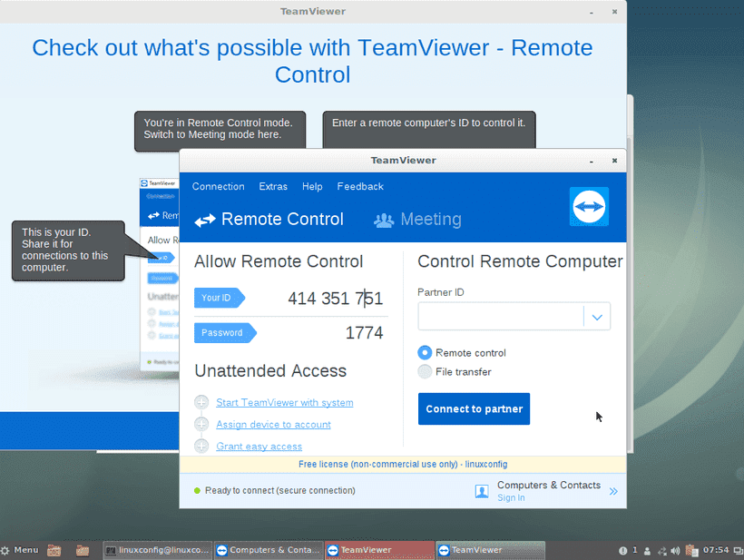This screenshot has height=560, width=744.
Task: Click the clipboard tray icon beside the clock
Action: pos(691,551)
